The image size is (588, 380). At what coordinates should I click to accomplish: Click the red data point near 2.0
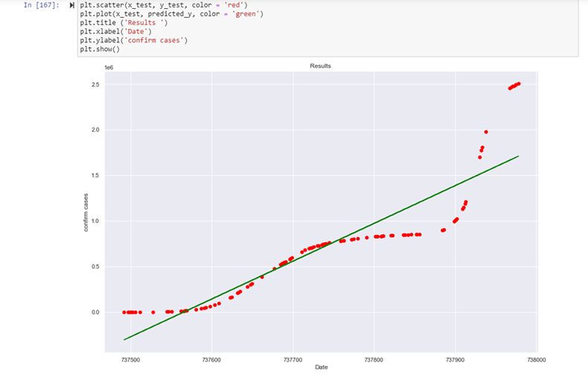point(486,132)
